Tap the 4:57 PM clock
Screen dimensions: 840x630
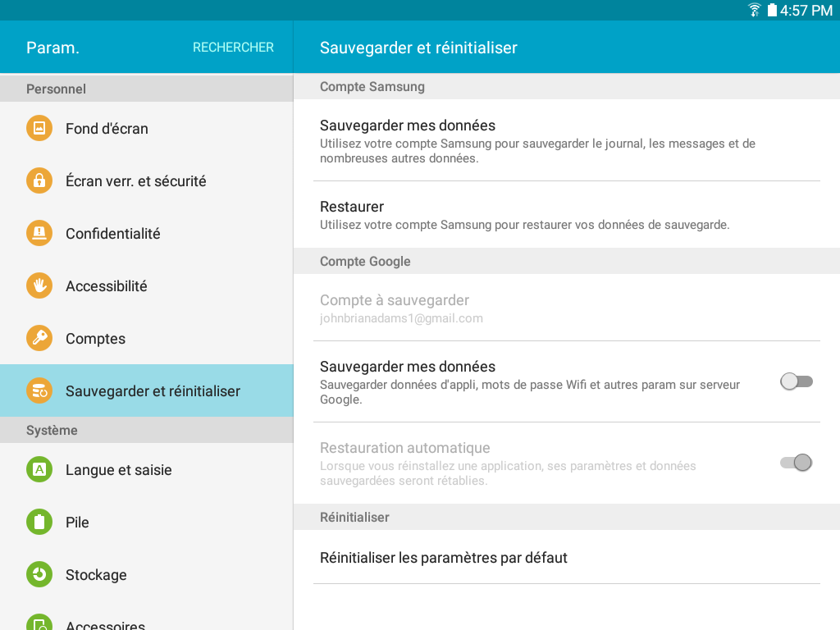pyautogui.click(x=806, y=10)
